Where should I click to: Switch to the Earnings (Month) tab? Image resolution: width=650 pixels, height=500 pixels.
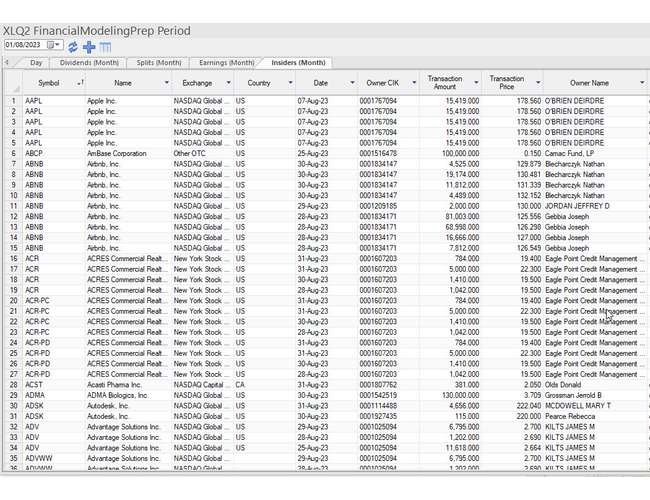point(226,63)
